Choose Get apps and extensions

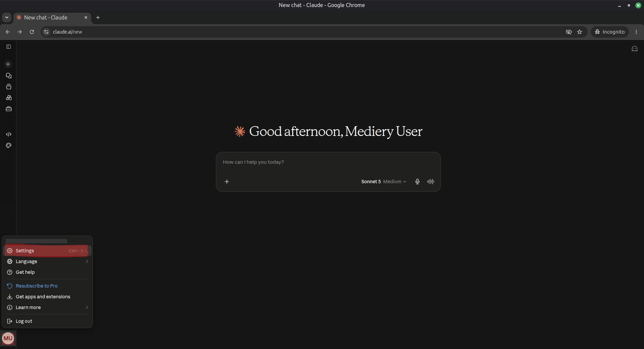(47, 297)
